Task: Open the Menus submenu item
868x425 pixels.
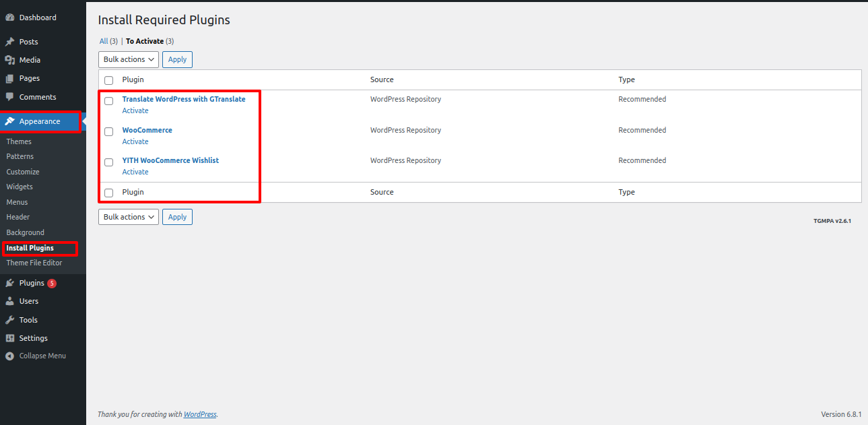Action: click(17, 202)
